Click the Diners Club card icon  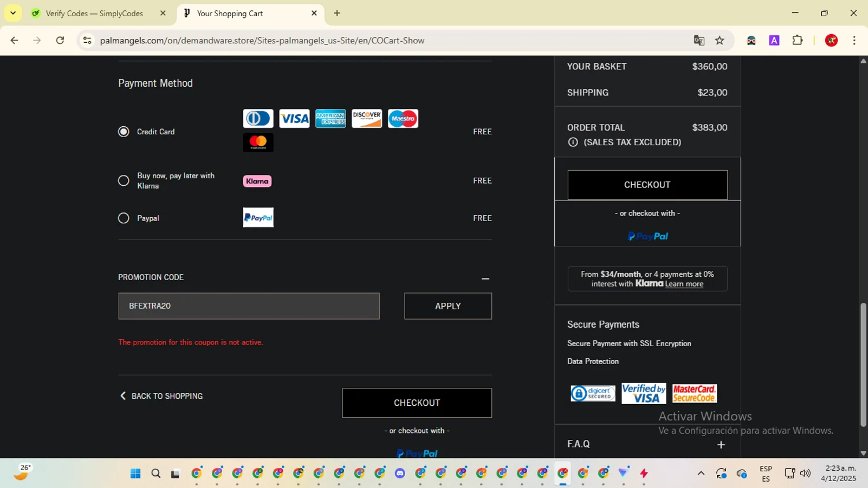258,119
